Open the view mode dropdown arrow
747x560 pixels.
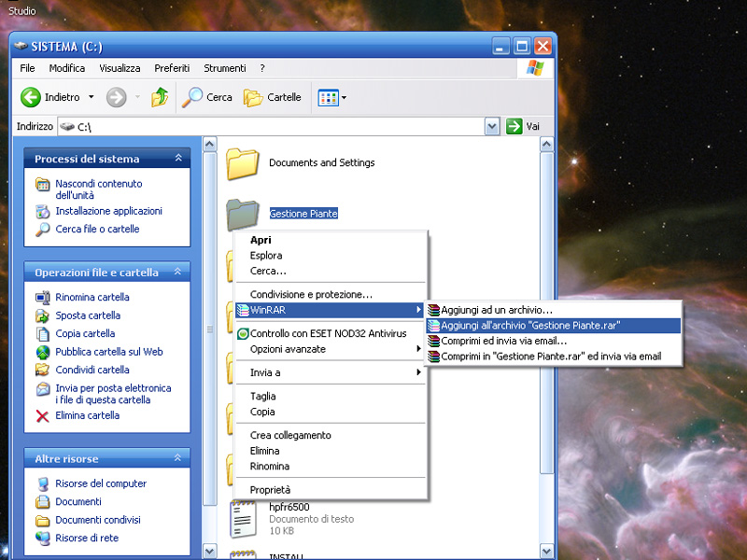pos(344,98)
